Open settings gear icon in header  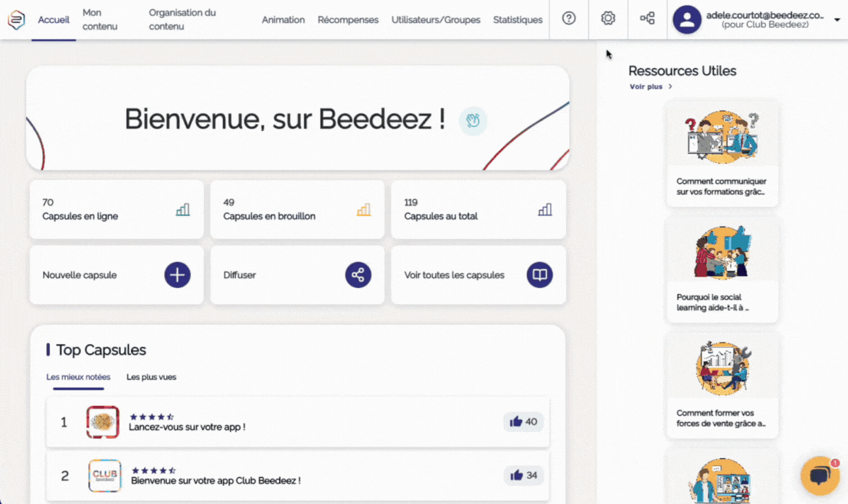pos(608,19)
